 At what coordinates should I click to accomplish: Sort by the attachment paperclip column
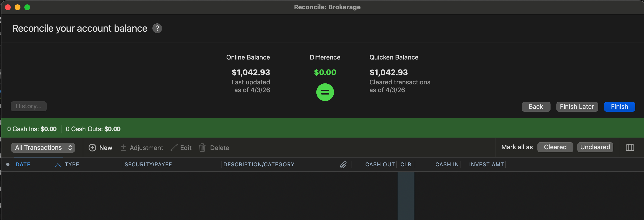tap(343, 164)
